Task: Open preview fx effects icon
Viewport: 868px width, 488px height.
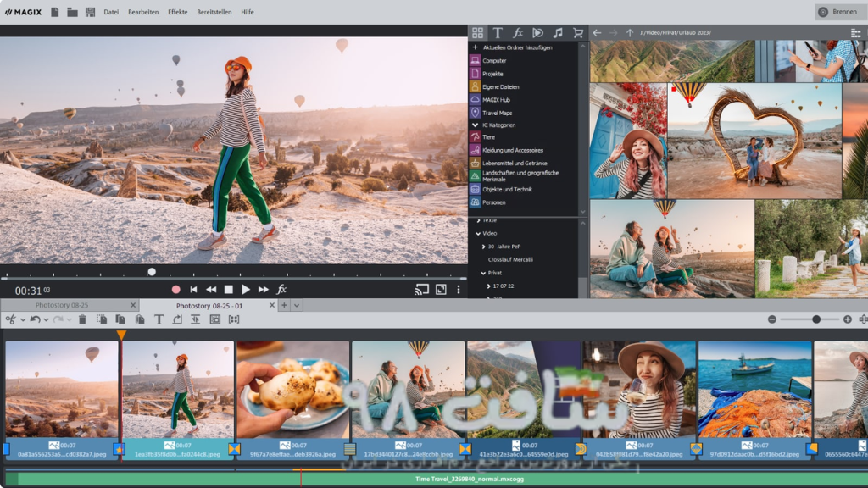Action: point(281,289)
